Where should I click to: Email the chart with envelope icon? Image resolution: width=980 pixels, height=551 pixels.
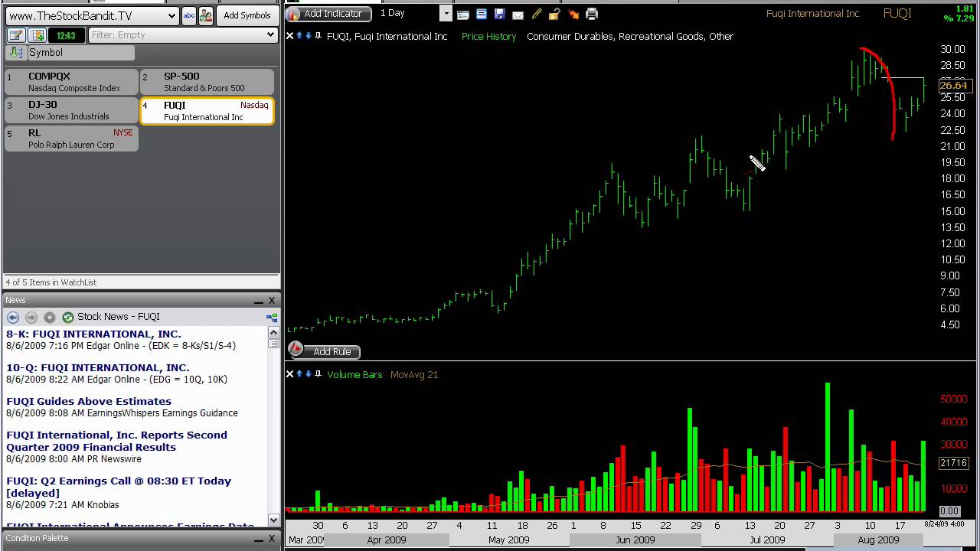coord(518,14)
